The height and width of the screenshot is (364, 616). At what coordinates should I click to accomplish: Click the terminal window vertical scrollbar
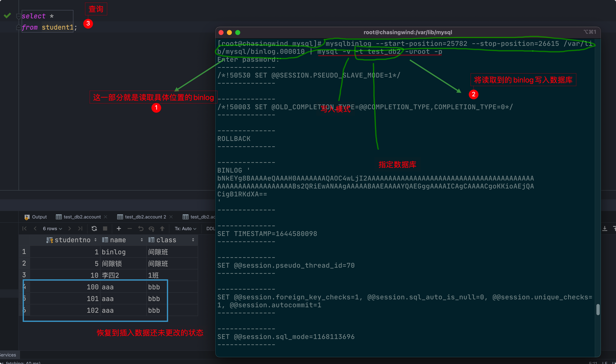click(598, 310)
